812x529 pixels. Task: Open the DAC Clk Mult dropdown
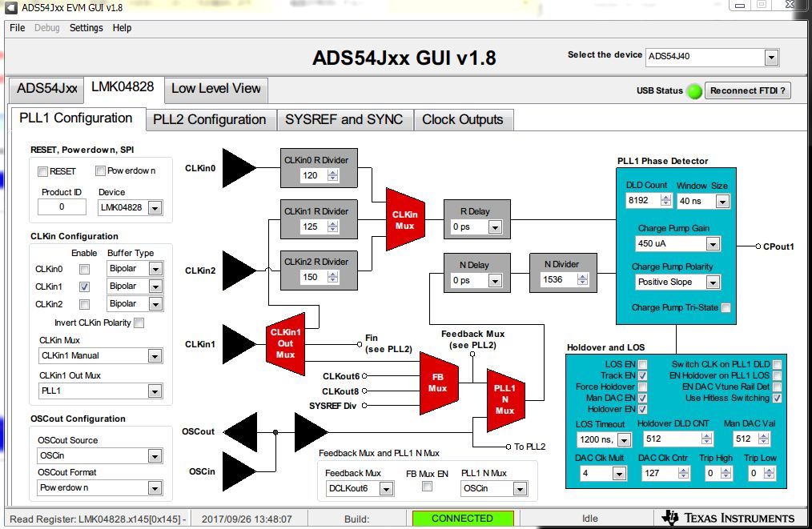(x=603, y=473)
